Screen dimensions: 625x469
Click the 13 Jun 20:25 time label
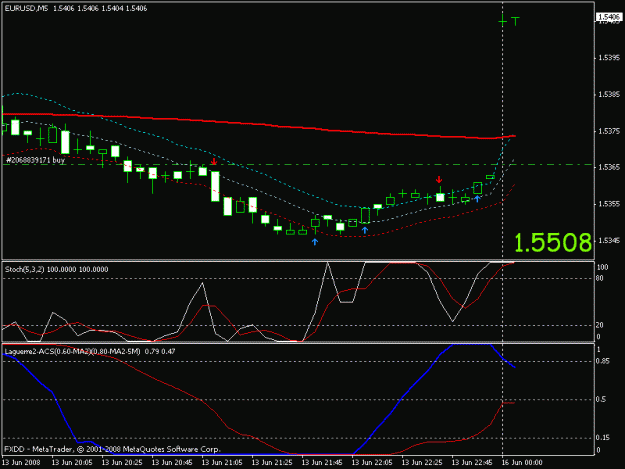[122, 463]
